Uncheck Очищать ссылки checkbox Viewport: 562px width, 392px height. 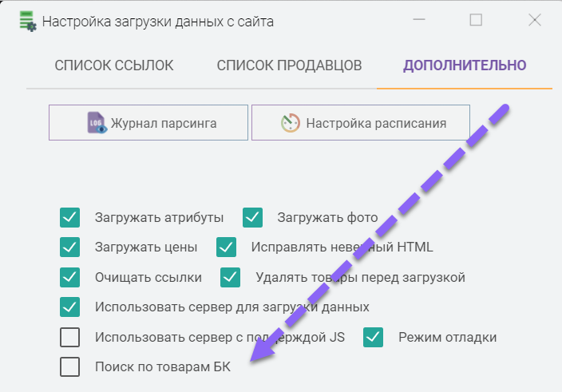[70, 278]
